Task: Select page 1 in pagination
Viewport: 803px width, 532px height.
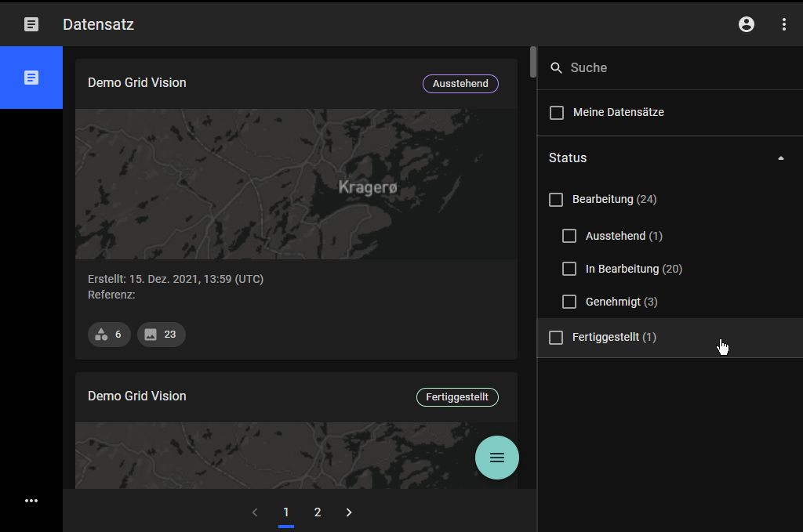Action: coord(286,512)
